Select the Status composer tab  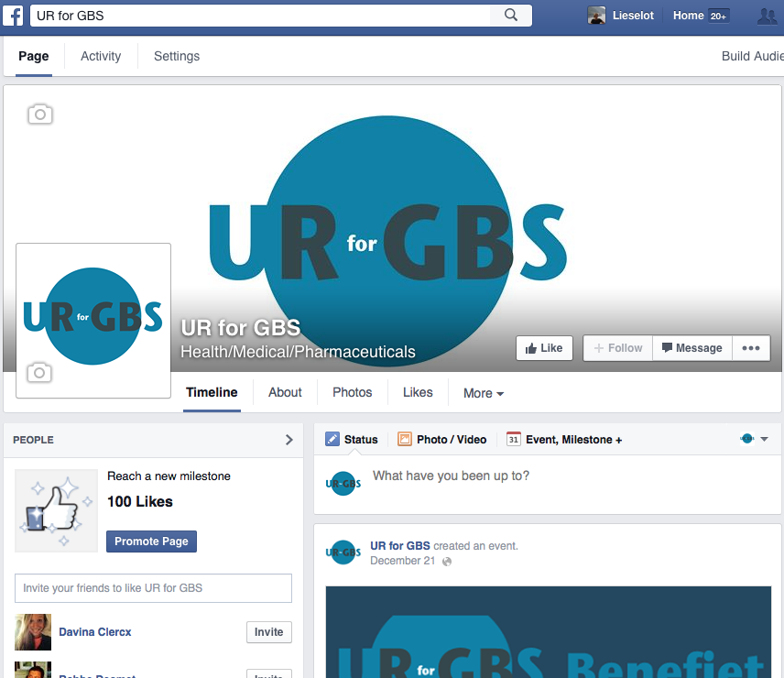tap(352, 440)
